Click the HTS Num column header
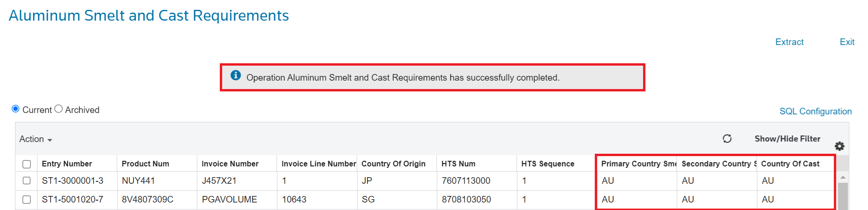The image size is (868, 210). point(458,164)
